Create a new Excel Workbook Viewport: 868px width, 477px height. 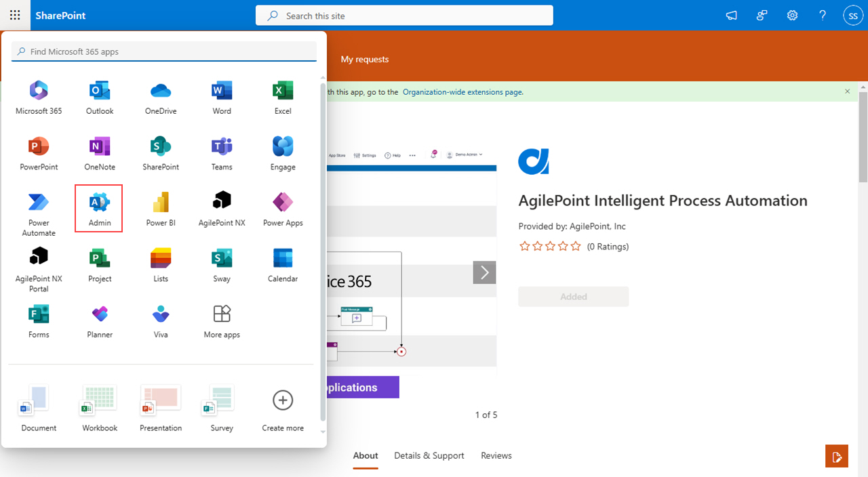click(x=100, y=408)
